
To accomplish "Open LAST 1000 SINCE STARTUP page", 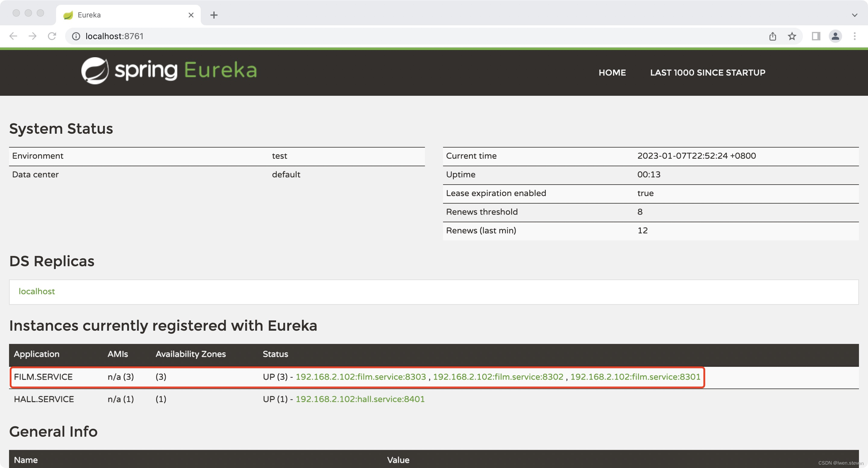I will click(708, 73).
